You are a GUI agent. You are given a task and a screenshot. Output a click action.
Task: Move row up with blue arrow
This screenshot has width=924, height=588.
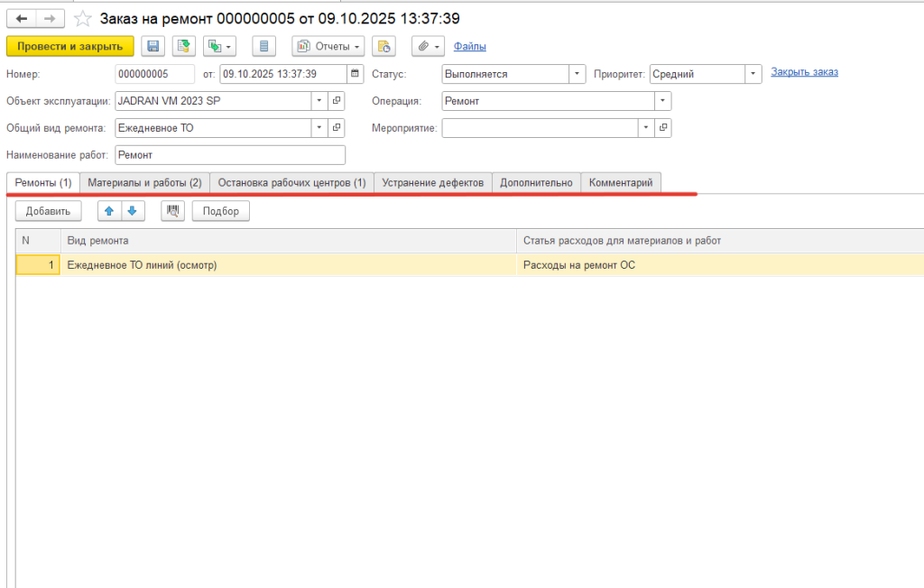(109, 211)
